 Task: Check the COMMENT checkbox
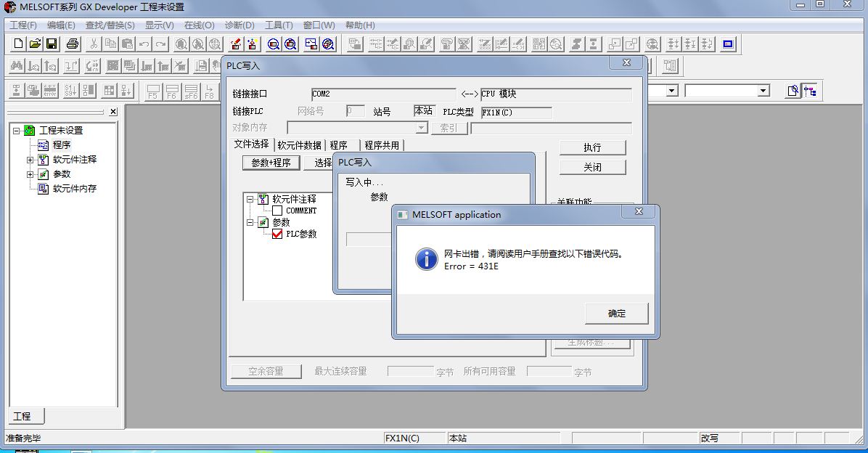(x=277, y=211)
